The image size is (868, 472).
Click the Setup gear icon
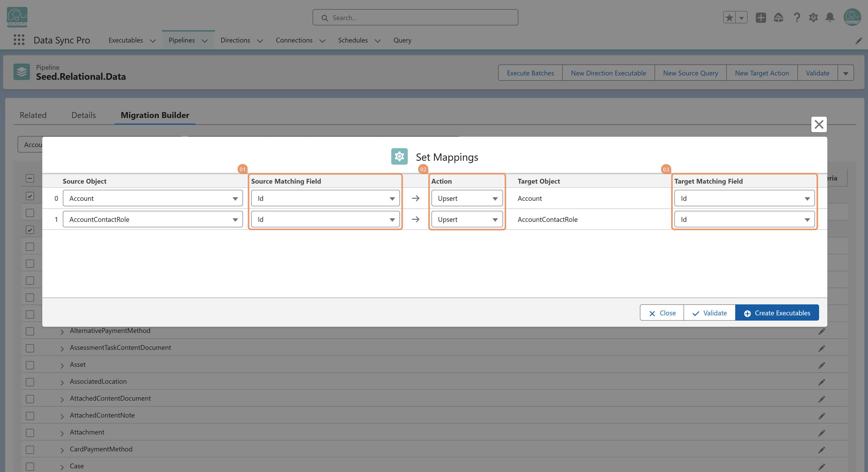click(813, 18)
